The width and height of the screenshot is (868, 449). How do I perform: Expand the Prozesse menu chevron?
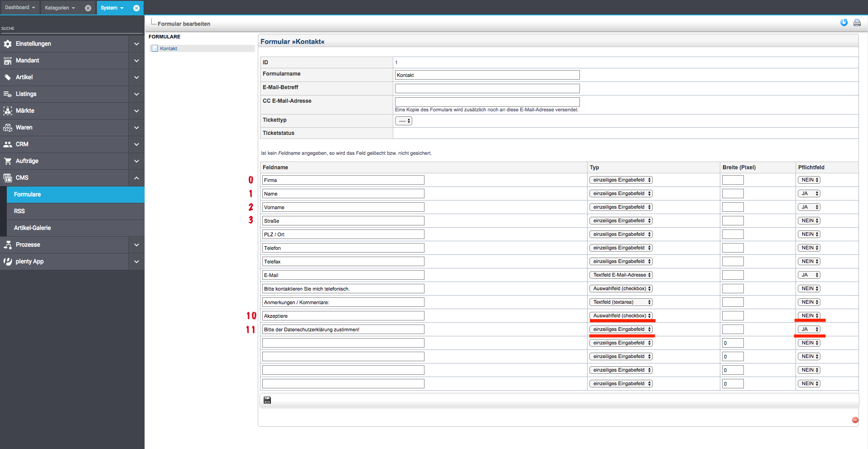(136, 245)
